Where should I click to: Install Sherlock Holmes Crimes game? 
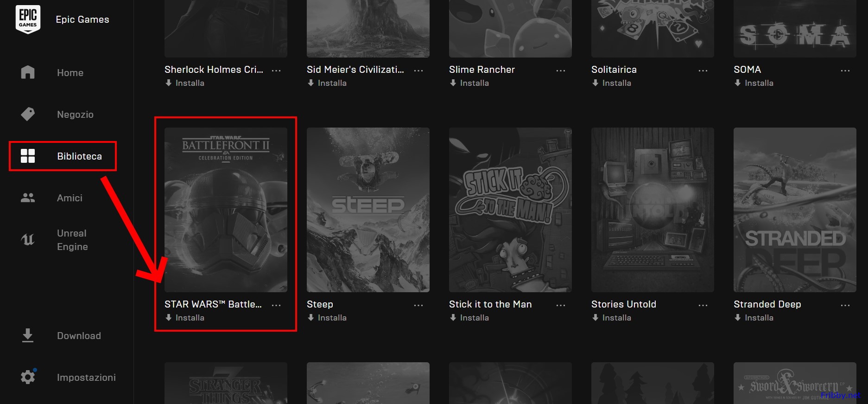tap(185, 83)
